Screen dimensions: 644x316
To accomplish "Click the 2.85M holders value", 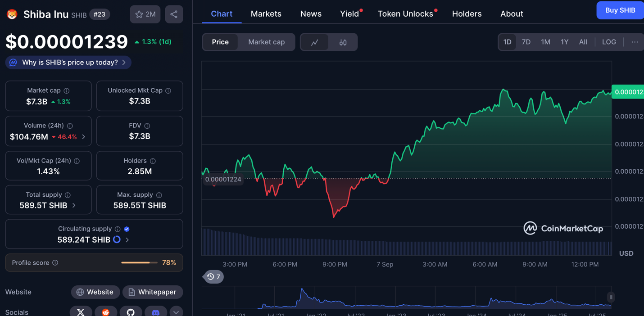I will click(x=140, y=171).
